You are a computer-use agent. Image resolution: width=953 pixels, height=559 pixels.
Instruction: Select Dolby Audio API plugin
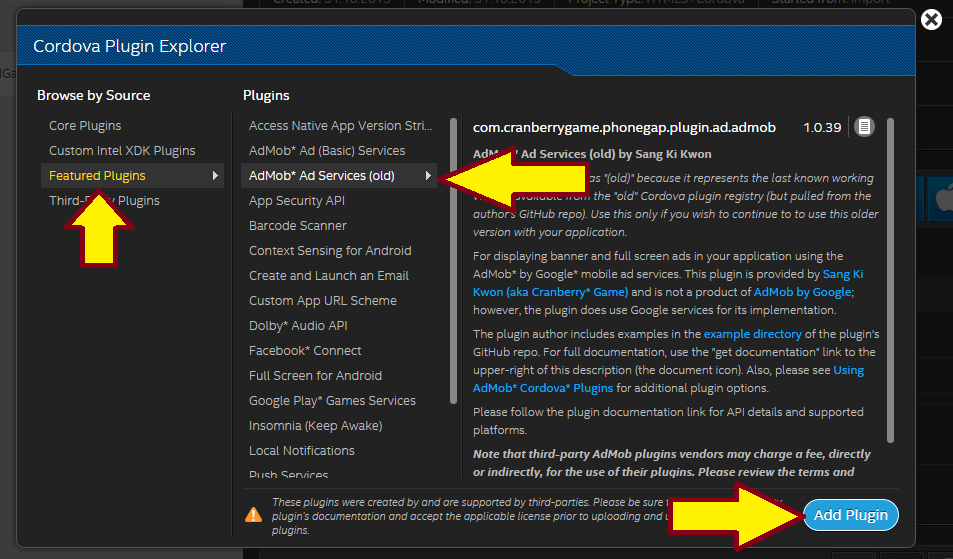297,326
